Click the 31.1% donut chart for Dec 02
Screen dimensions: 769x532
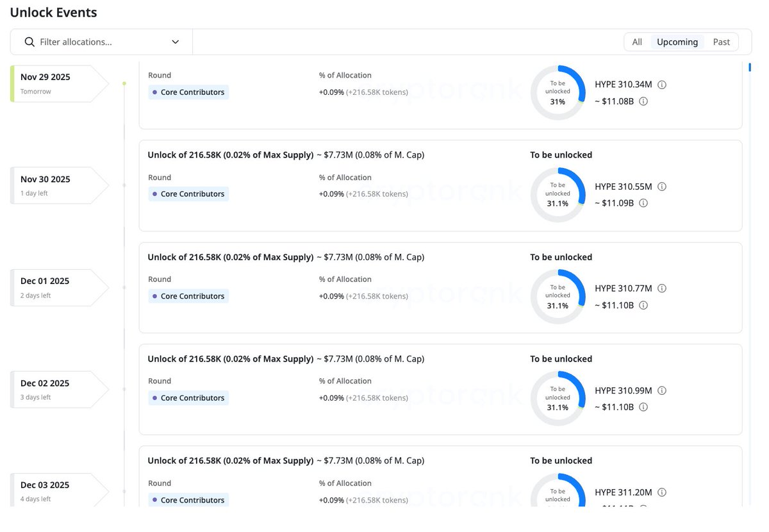point(558,399)
